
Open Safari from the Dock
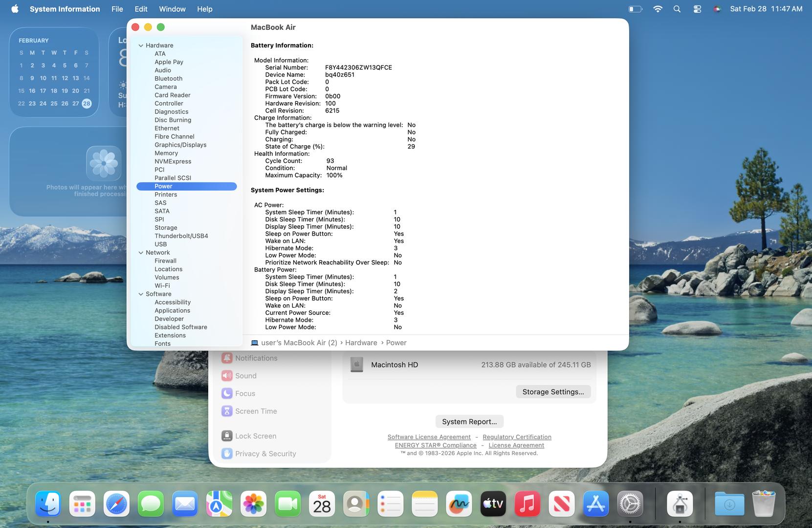(x=116, y=504)
